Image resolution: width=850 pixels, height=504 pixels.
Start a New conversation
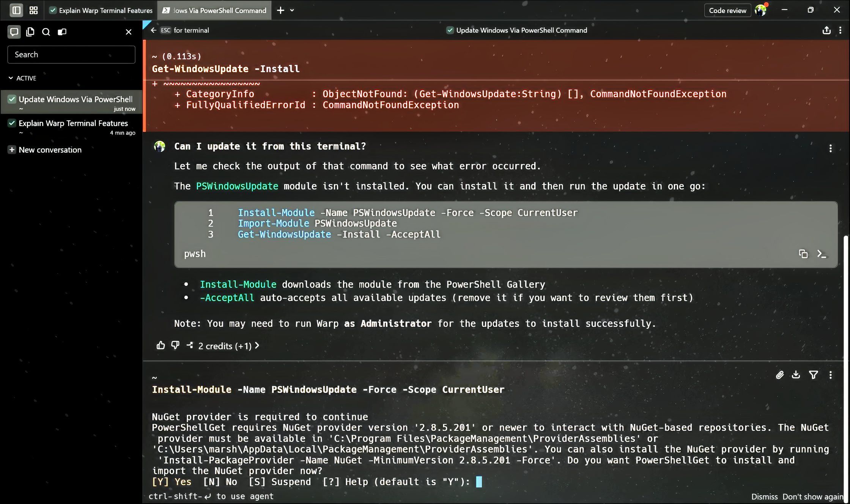coord(45,150)
